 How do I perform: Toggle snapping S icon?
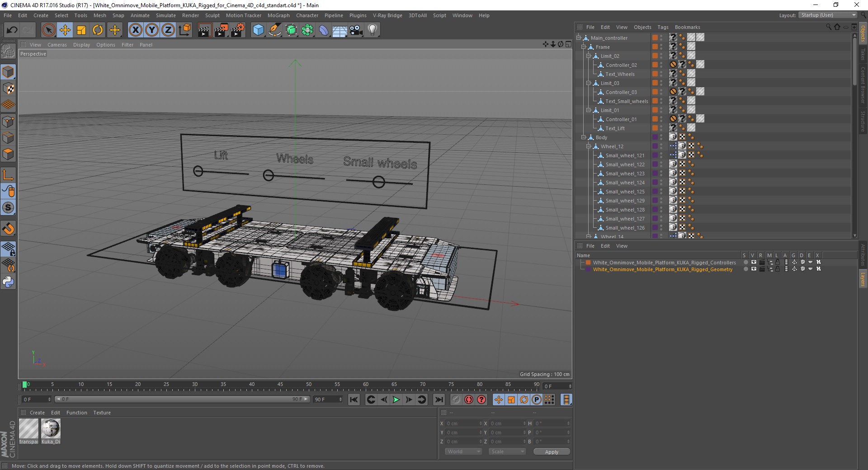click(x=8, y=208)
